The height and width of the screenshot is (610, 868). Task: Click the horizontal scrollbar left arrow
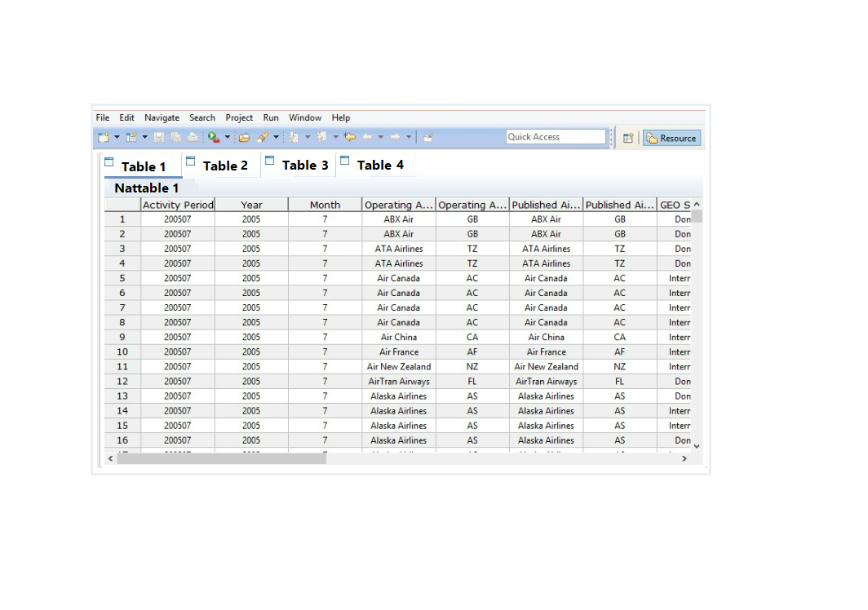111,458
